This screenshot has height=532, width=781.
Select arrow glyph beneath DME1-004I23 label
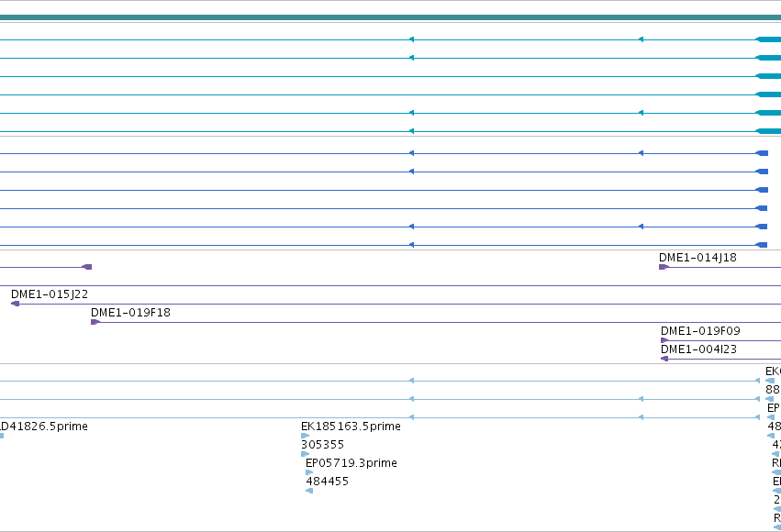(x=664, y=359)
